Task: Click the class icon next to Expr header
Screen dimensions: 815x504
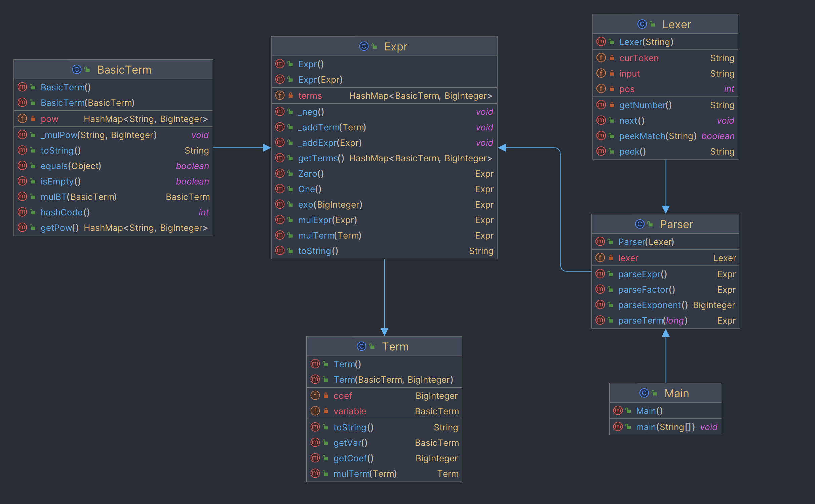Action: tap(364, 46)
